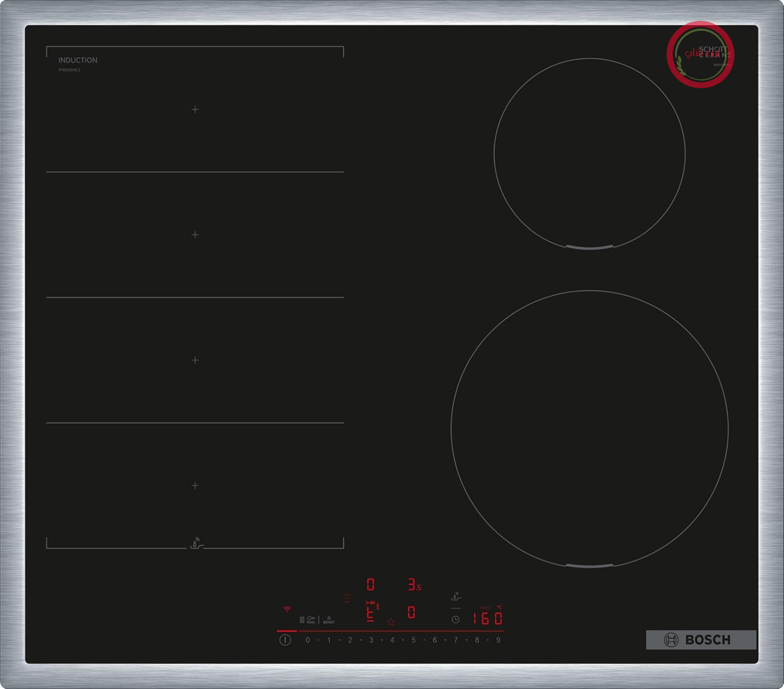This screenshot has height=689, width=784.
Task: Touch the frying sensor pan icon by the timer
Action: [x=456, y=597]
